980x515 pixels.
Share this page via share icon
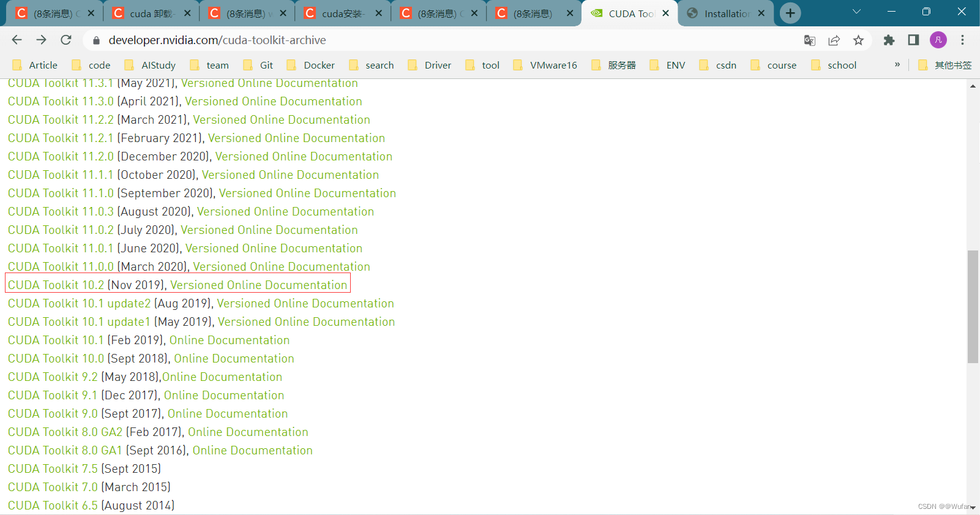(834, 40)
